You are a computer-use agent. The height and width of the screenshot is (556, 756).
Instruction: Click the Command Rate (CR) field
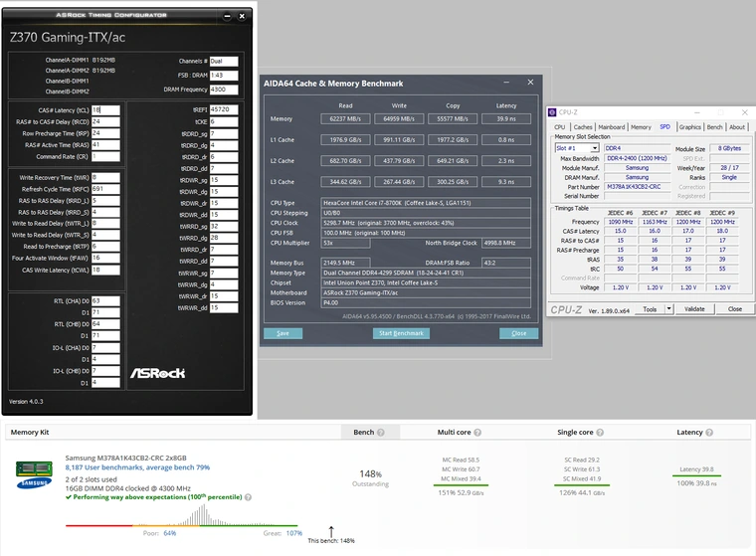tap(105, 156)
